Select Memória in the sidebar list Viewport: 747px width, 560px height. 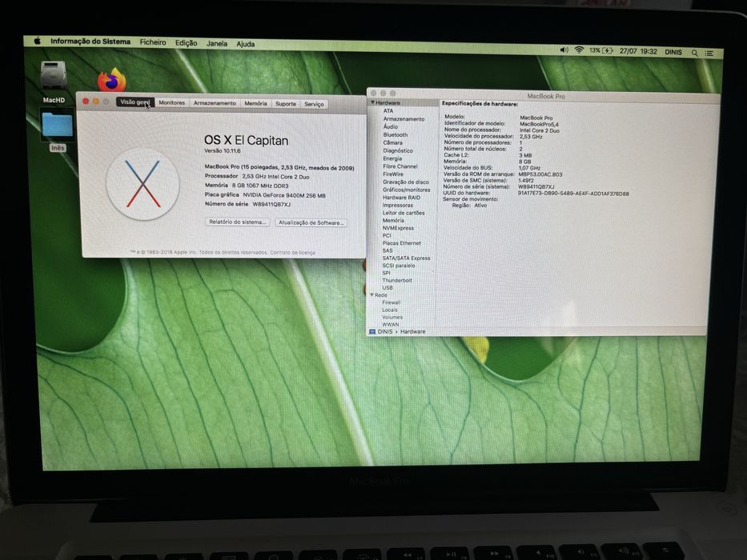[393, 221]
